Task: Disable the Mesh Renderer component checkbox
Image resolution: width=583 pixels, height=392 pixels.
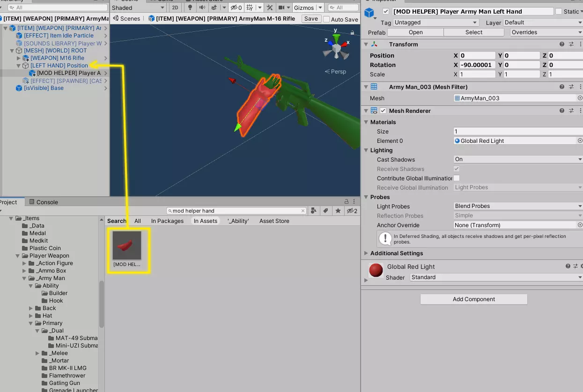Action: (384, 111)
